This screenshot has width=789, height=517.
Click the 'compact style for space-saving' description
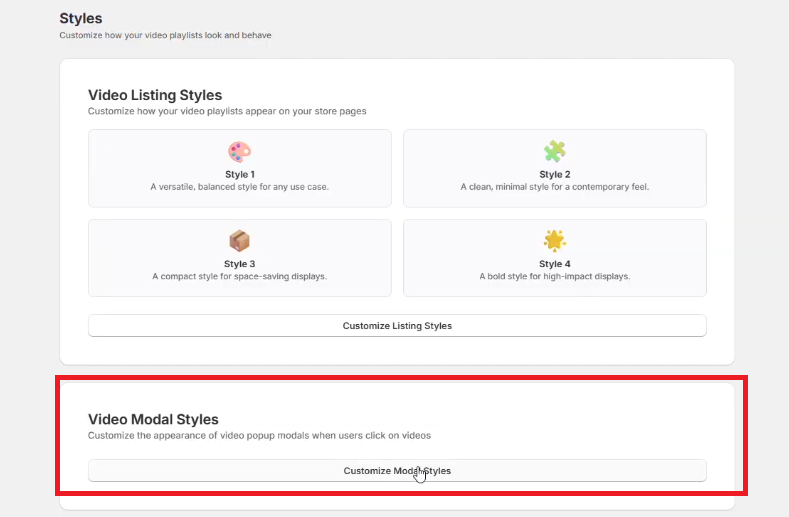click(x=239, y=276)
